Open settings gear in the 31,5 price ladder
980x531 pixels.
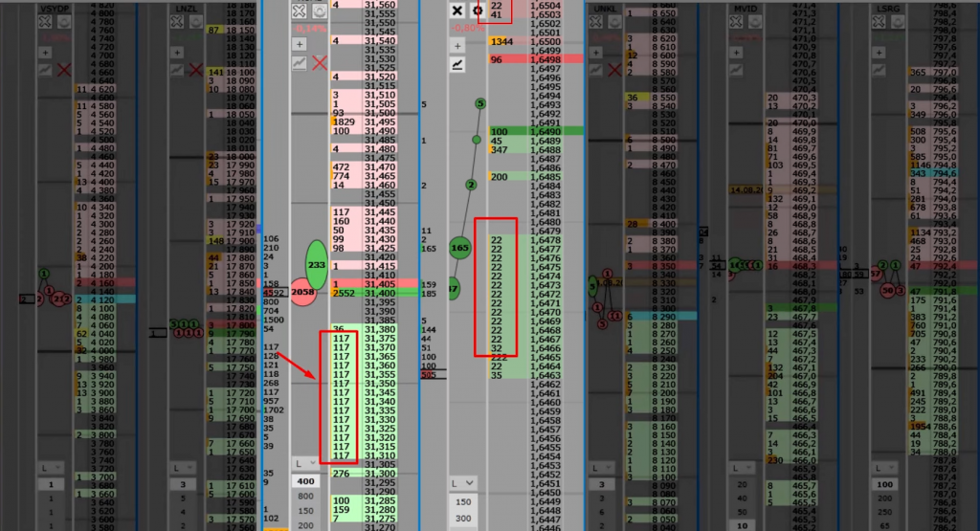320,11
